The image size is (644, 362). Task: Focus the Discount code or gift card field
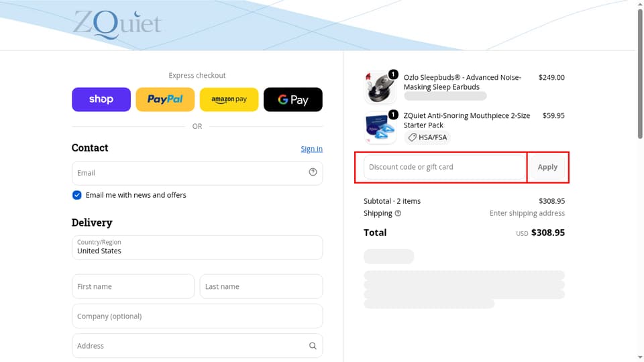point(445,167)
